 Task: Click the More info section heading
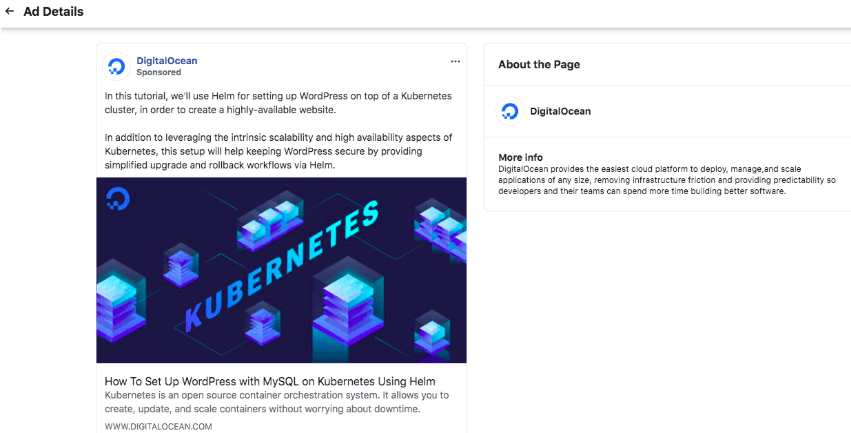520,157
